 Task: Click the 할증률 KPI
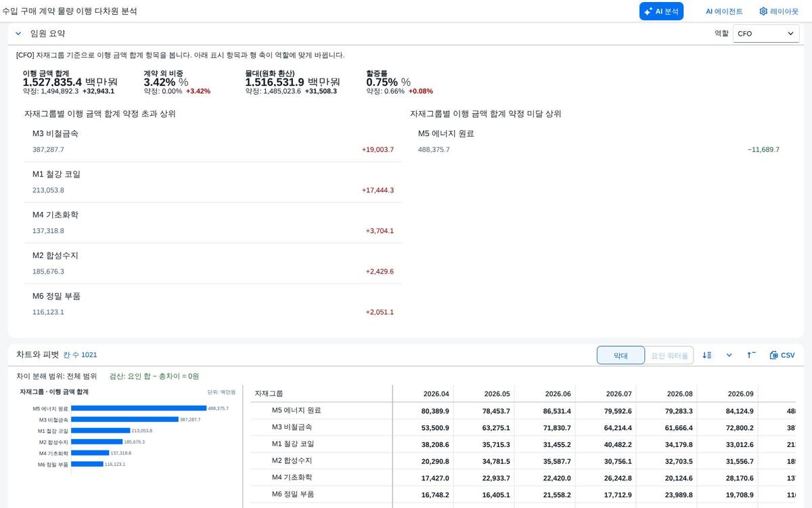tap(399, 82)
